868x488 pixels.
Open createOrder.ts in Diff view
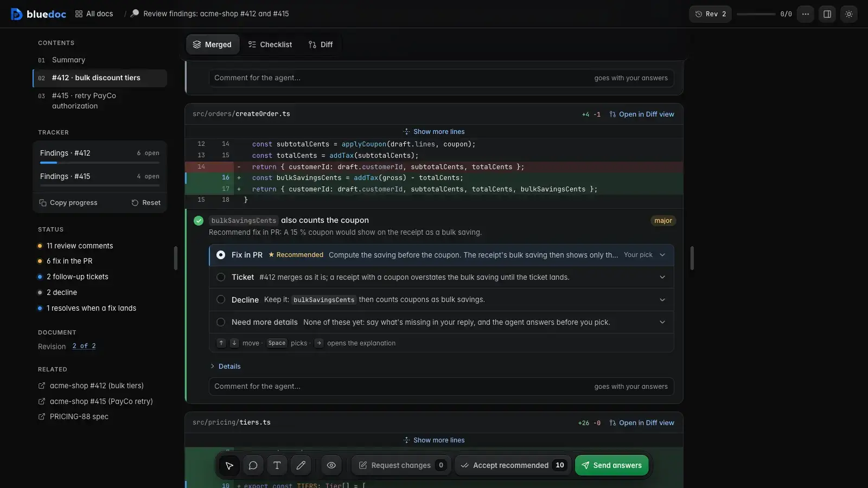[x=642, y=114]
